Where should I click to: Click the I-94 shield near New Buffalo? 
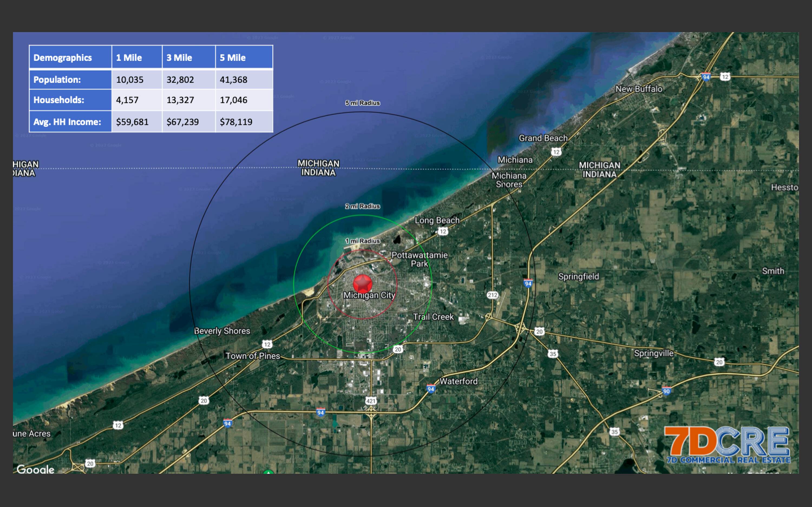706,77
